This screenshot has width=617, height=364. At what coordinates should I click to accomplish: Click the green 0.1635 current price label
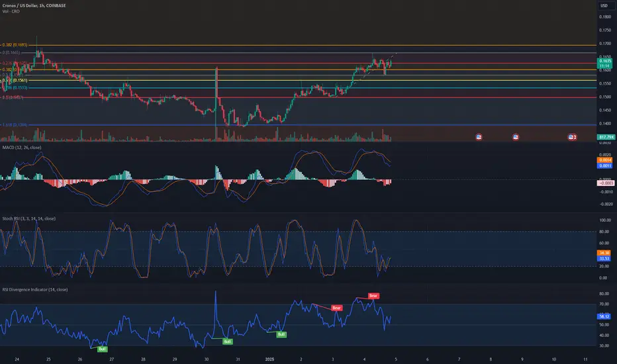pos(605,61)
